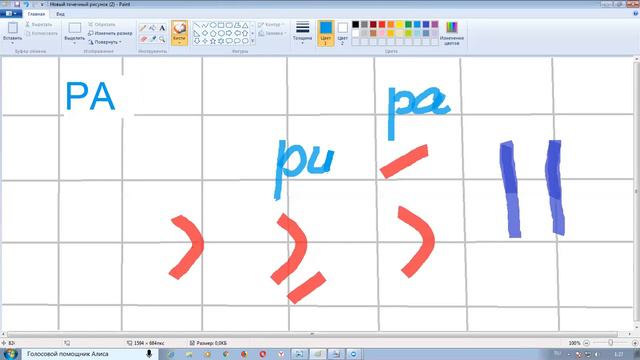The height and width of the screenshot is (360, 640).
Task: Choose the dark red color swatch
Action: pyautogui.click(x=373, y=24)
